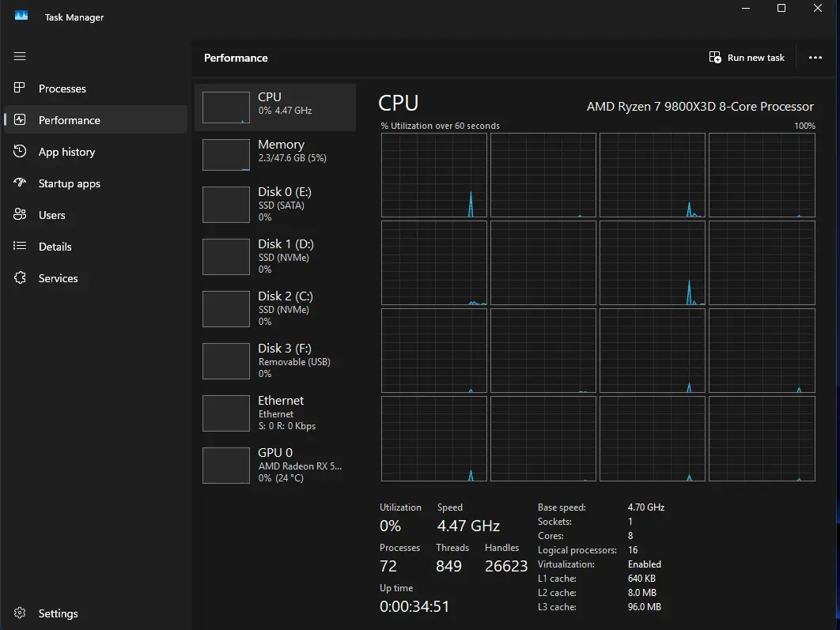Click the up time 0:00:34:51 value

[x=414, y=606]
